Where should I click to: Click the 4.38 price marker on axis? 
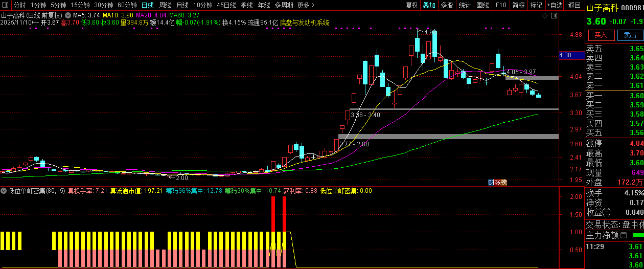point(565,55)
